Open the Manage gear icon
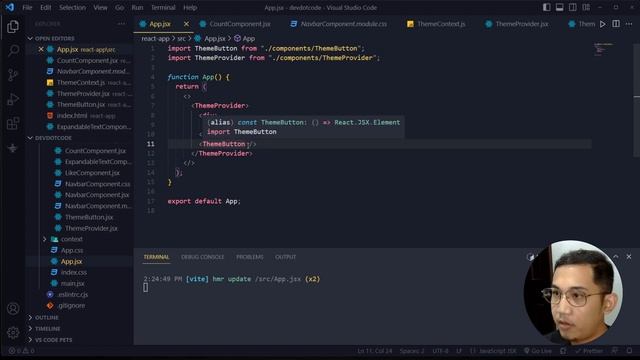This screenshot has width=640, height=360. point(13,333)
